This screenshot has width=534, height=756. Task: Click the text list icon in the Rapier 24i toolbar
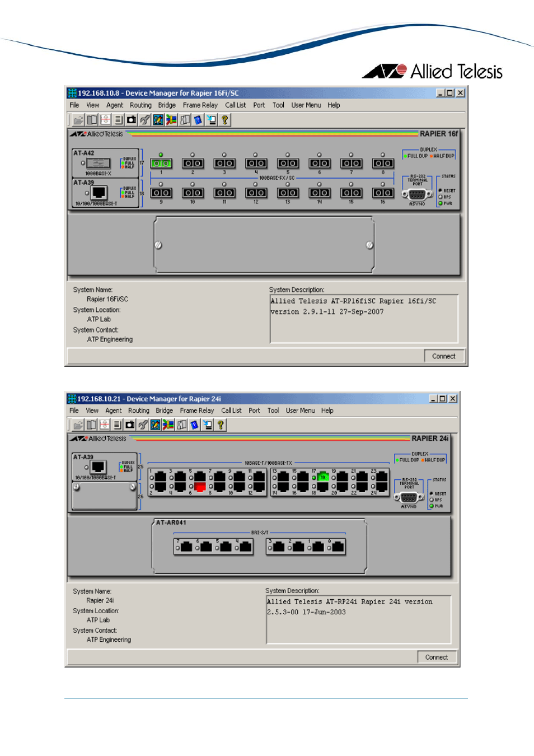pyautogui.click(x=117, y=425)
